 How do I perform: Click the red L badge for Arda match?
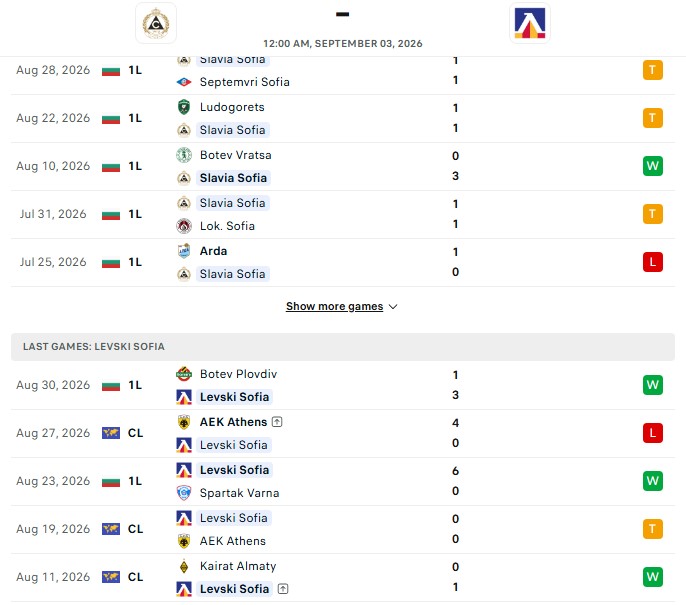[652, 262]
